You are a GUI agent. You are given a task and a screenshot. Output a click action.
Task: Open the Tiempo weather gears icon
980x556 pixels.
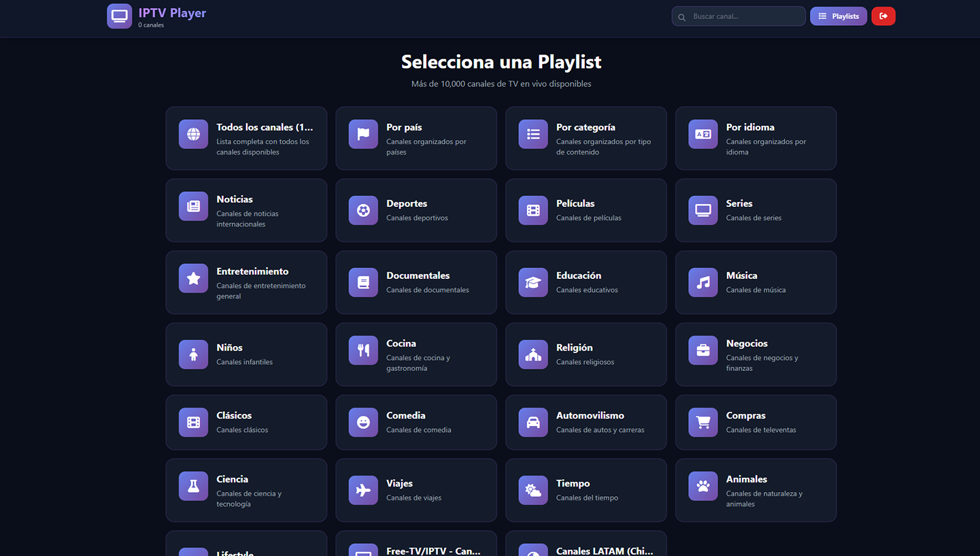tap(533, 490)
